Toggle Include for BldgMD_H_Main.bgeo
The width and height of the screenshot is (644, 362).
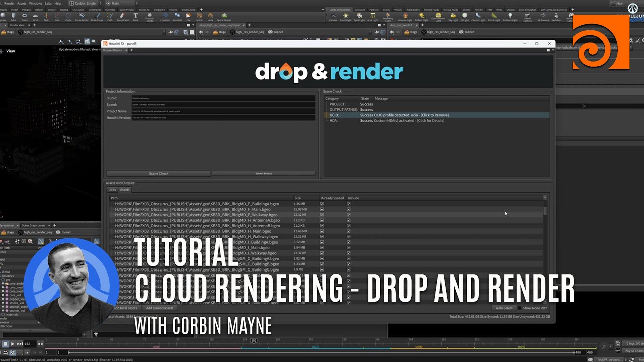click(x=349, y=231)
